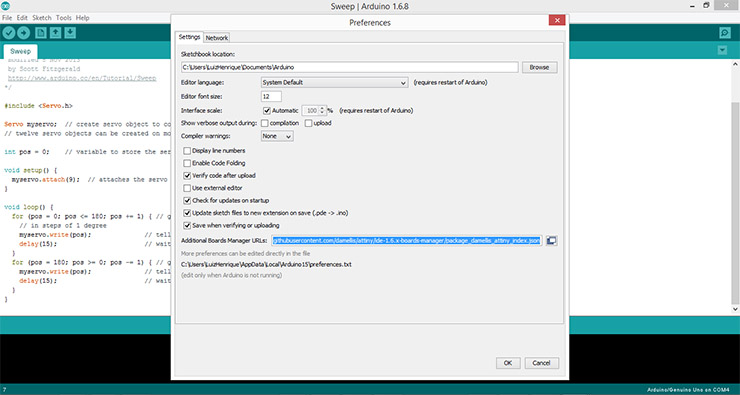The height and width of the screenshot is (395, 740).
Task: Check Use external editor
Action: pyautogui.click(x=187, y=188)
